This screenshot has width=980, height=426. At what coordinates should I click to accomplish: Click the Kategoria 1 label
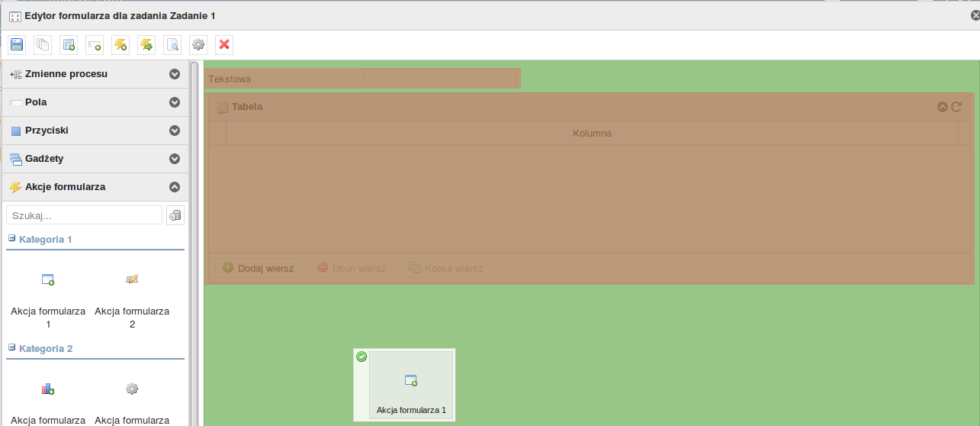(x=46, y=239)
